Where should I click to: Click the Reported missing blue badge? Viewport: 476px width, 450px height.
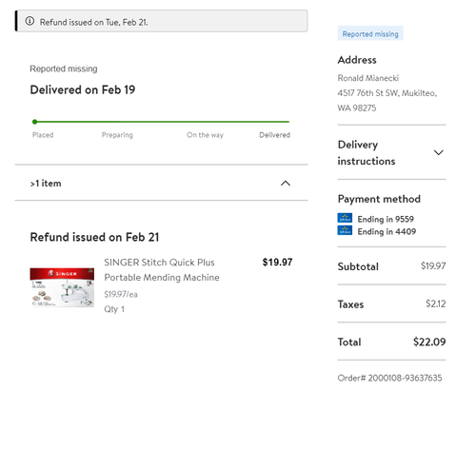(x=370, y=33)
